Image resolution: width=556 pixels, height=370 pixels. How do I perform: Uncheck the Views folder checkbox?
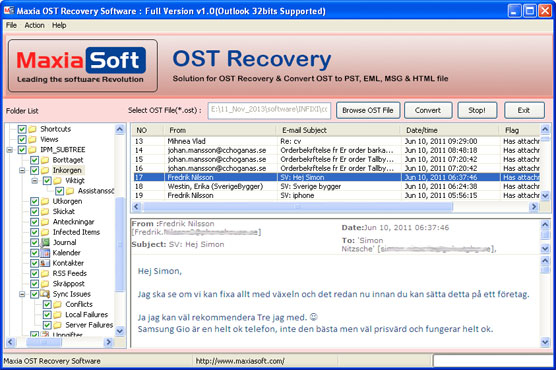22,139
